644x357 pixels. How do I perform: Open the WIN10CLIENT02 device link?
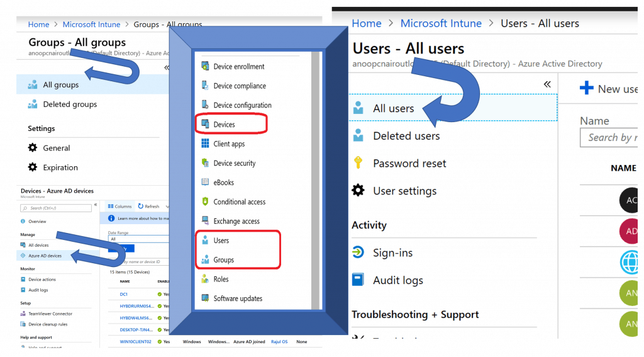136,342
